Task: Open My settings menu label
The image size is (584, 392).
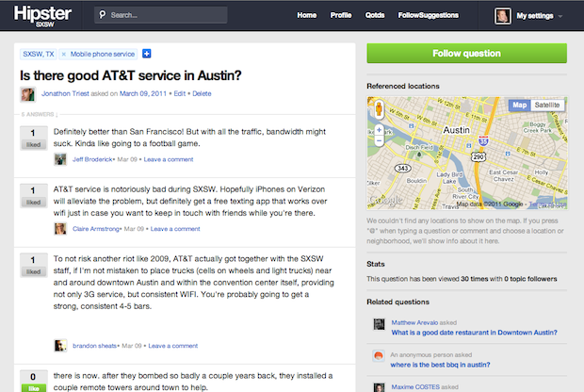Action: click(x=535, y=16)
